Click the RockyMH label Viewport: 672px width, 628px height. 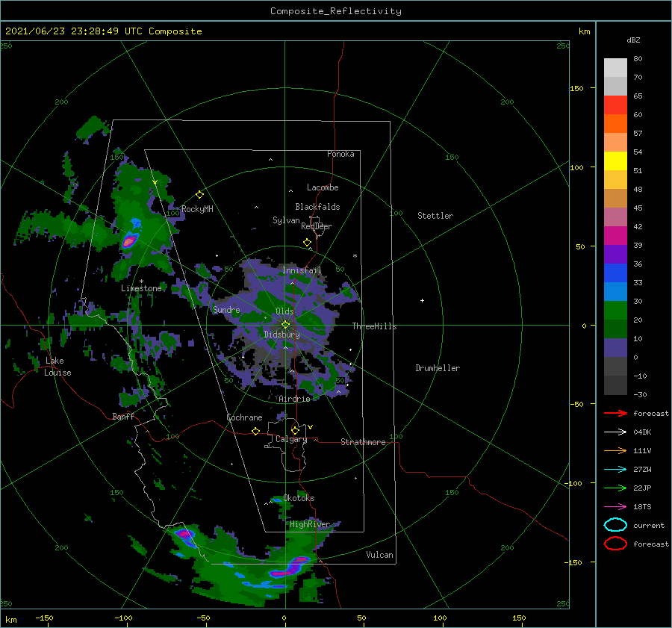(197, 209)
